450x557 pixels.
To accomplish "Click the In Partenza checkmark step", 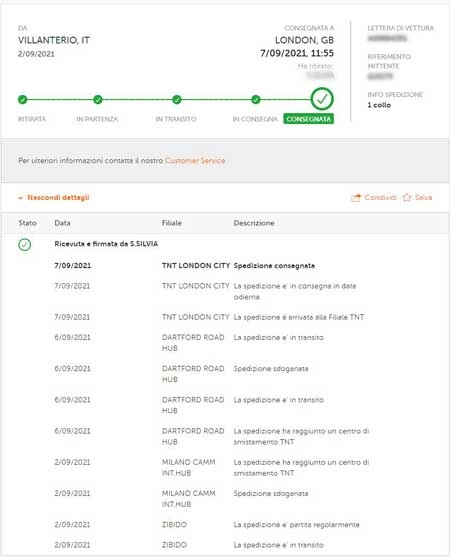I will (x=98, y=99).
